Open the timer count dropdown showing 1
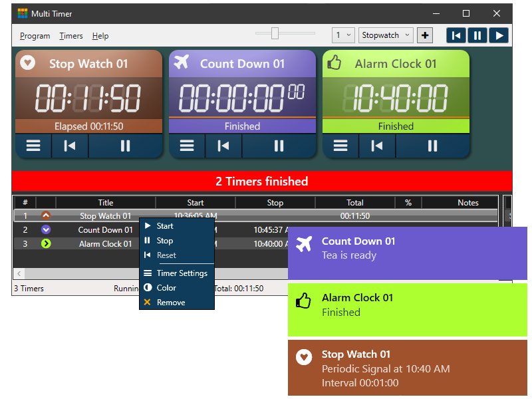The width and height of the screenshot is (532, 399). point(343,35)
